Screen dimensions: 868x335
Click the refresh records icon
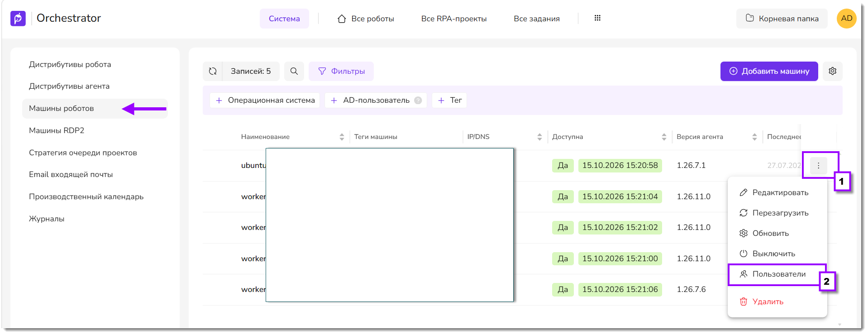pyautogui.click(x=213, y=71)
